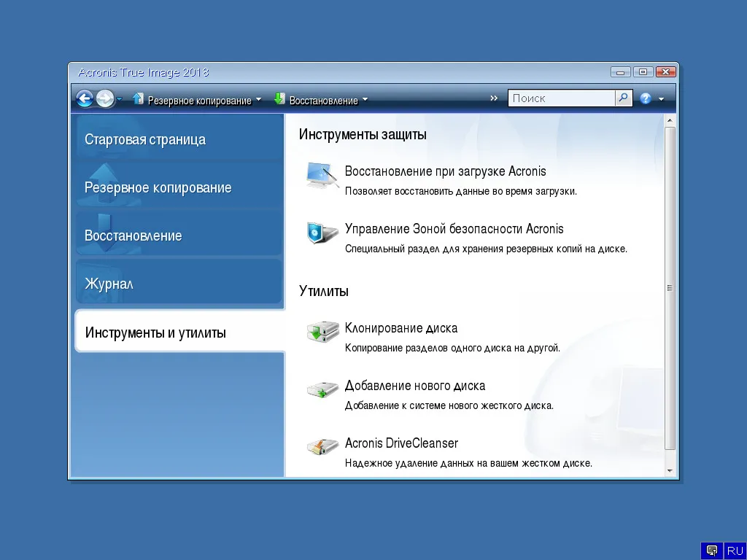Click the vertical scrollbar thumb
Screen dimensions: 747x560
point(670,288)
